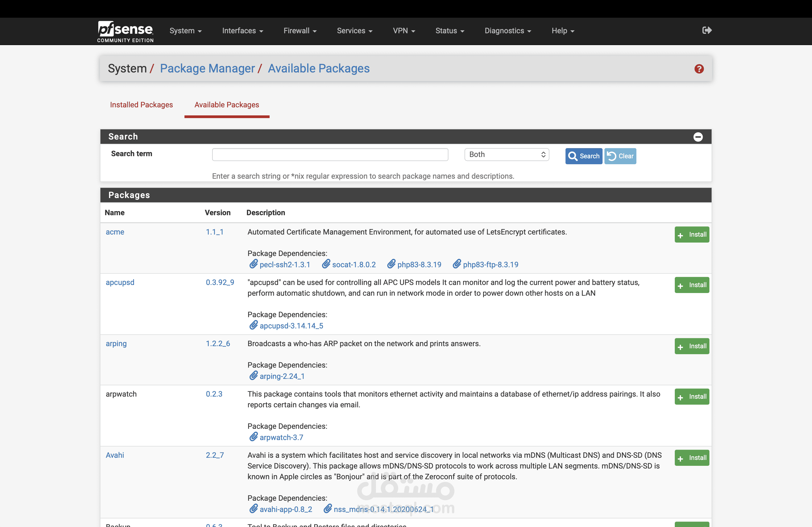812x527 pixels.
Task: Click the pfSense Community Edition logo
Action: (125, 32)
